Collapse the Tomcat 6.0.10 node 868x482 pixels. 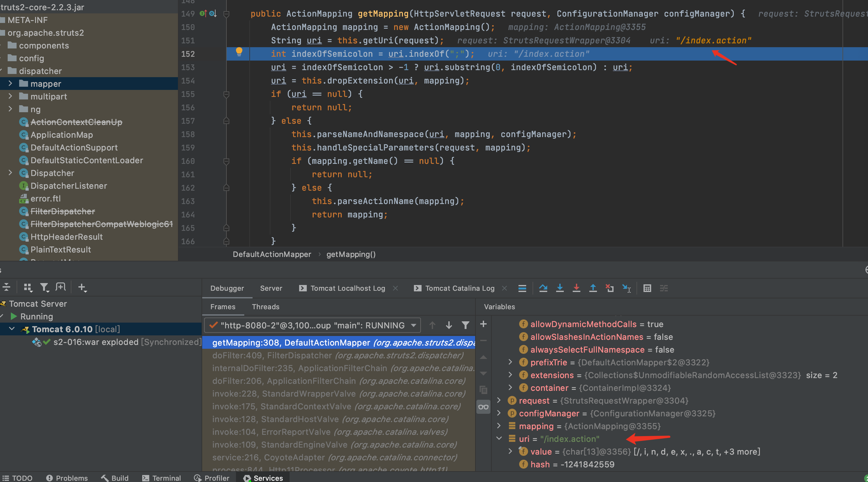(x=12, y=329)
